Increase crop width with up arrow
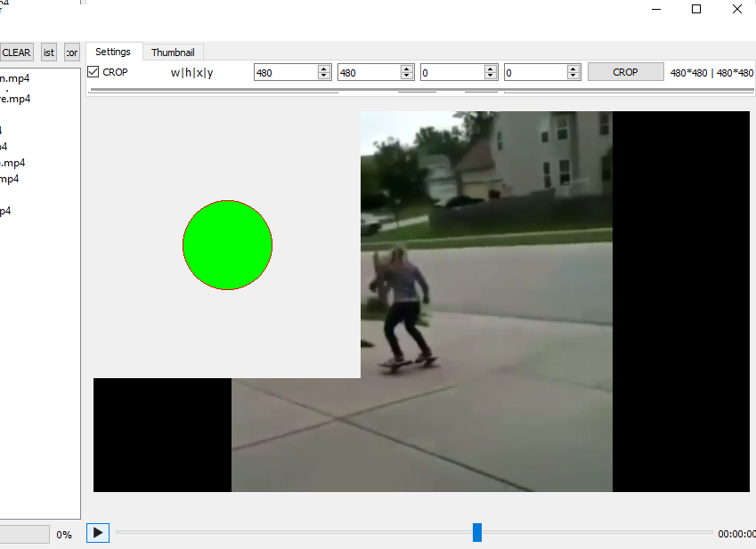The image size is (756, 549). [324, 69]
